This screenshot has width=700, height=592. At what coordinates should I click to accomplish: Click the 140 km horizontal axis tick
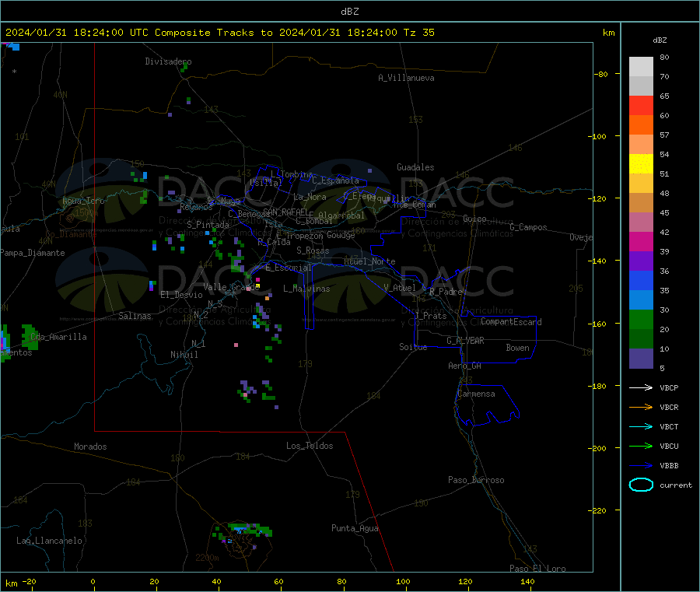coord(527,581)
